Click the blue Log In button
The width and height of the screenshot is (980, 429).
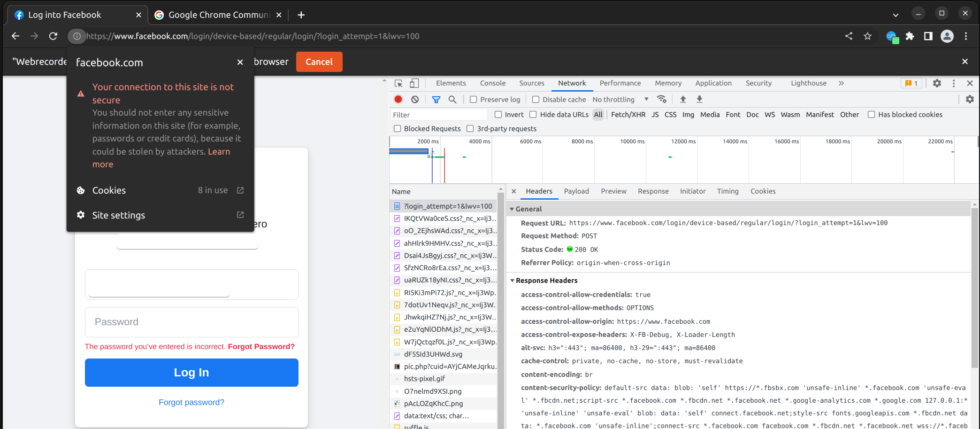click(191, 373)
